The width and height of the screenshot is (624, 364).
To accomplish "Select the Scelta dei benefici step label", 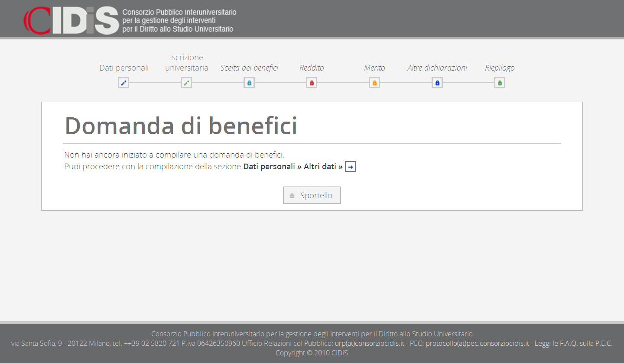I will pyautogui.click(x=249, y=68).
